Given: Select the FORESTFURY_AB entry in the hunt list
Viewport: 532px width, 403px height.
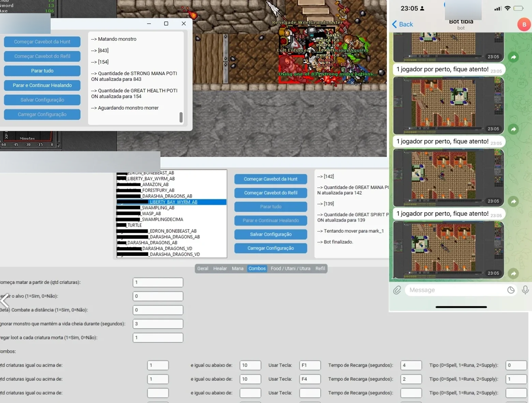Looking at the screenshot, I should pos(172,191).
